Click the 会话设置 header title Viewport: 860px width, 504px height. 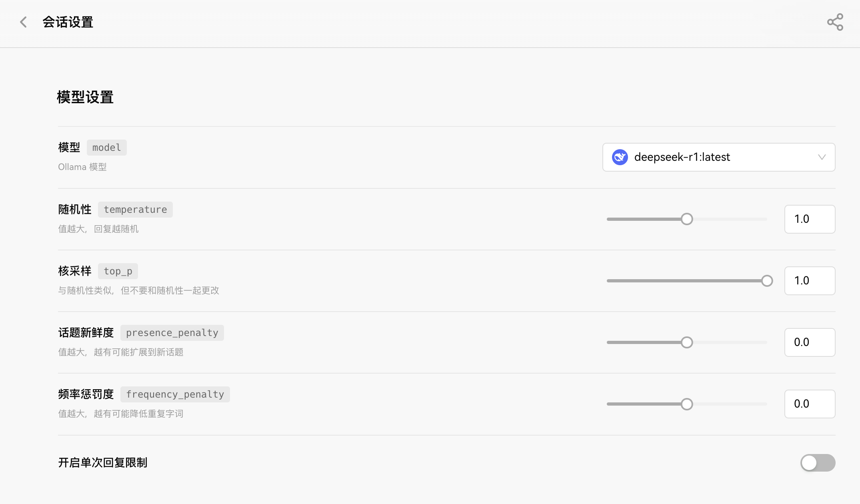pyautogui.click(x=68, y=22)
